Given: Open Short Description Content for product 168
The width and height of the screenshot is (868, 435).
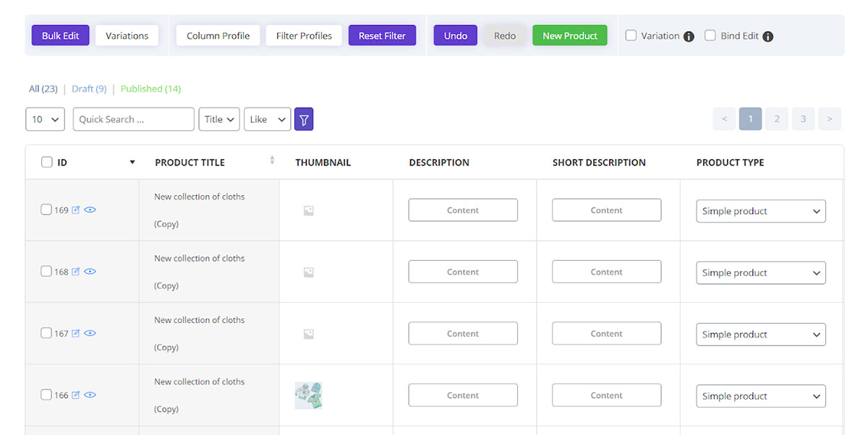Looking at the screenshot, I should pos(606,272).
